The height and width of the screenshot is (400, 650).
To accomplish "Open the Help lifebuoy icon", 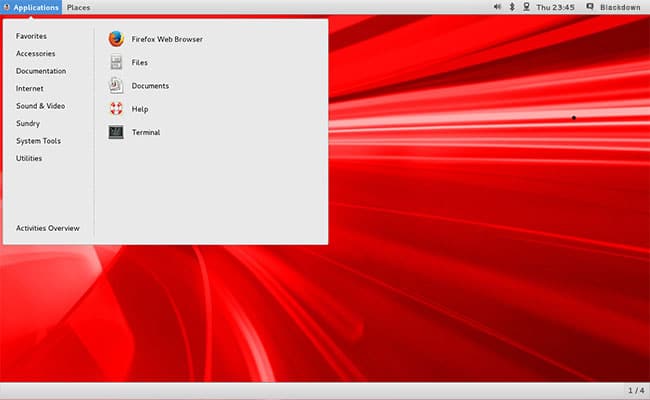I will pyautogui.click(x=116, y=109).
